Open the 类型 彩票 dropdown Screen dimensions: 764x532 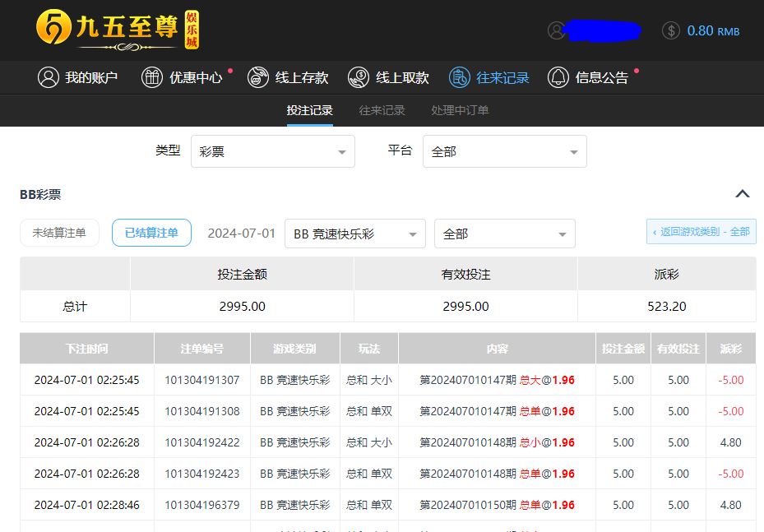pos(272,151)
